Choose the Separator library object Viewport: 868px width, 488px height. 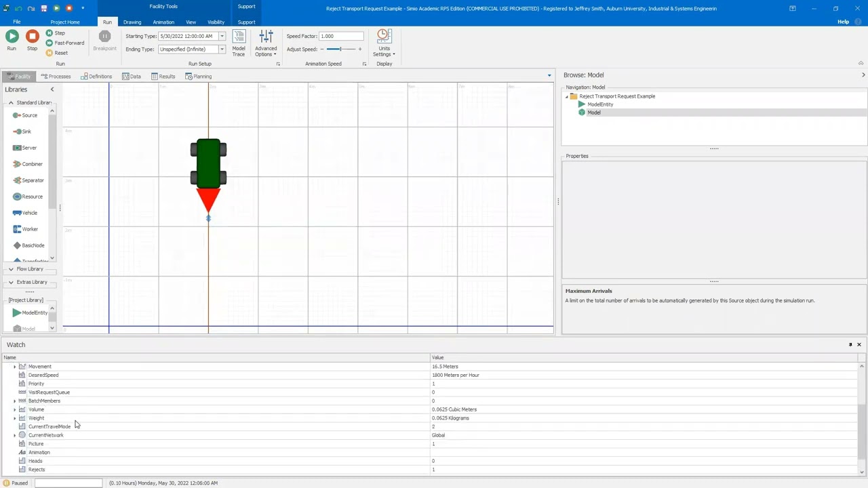tap(28, 180)
